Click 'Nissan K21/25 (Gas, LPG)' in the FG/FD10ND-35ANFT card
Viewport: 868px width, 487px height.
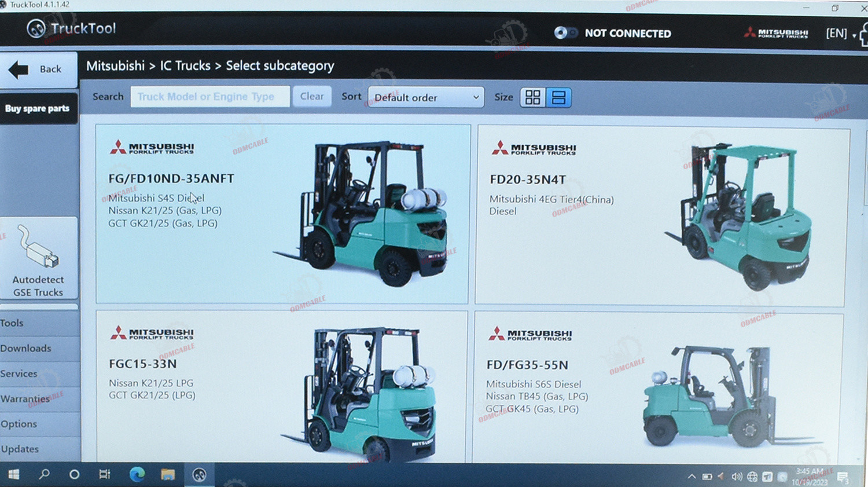[x=165, y=210]
